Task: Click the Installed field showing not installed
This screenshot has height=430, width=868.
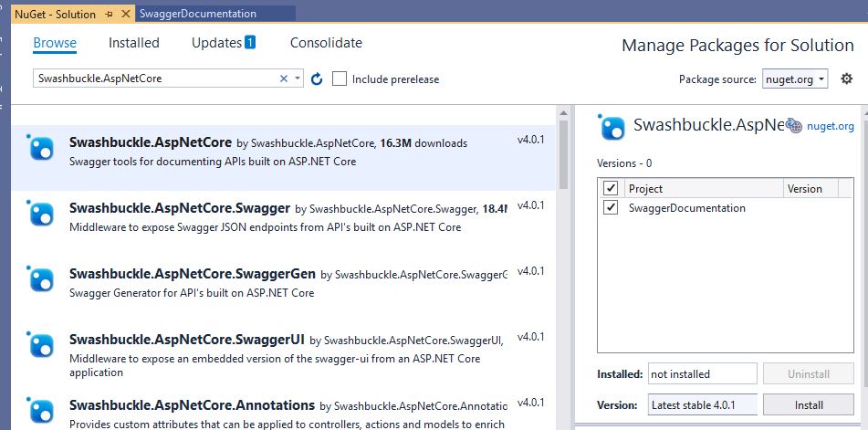Action: pyautogui.click(x=703, y=373)
